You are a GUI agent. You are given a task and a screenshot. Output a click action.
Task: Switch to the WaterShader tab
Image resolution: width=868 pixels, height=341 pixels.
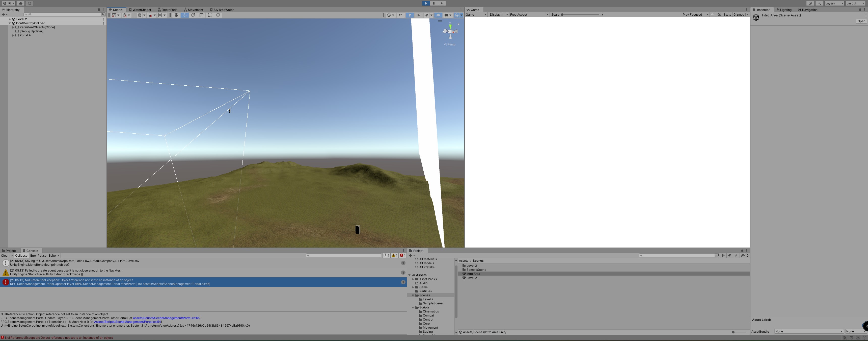tap(140, 10)
